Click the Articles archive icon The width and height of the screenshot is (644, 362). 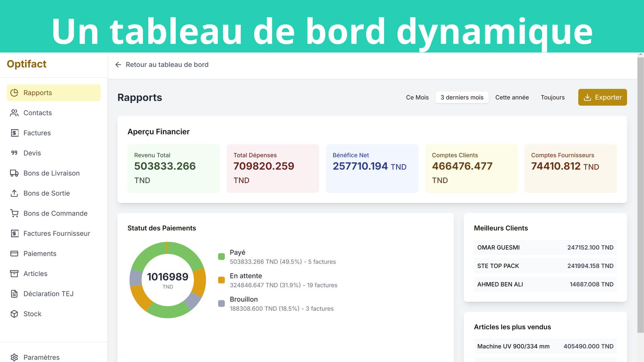coord(14,274)
